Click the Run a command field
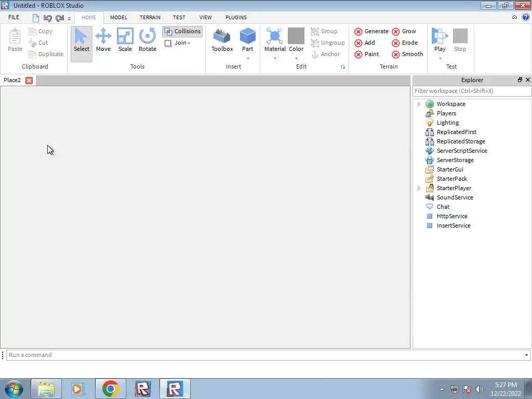This screenshot has height=399, width=532. (265, 355)
